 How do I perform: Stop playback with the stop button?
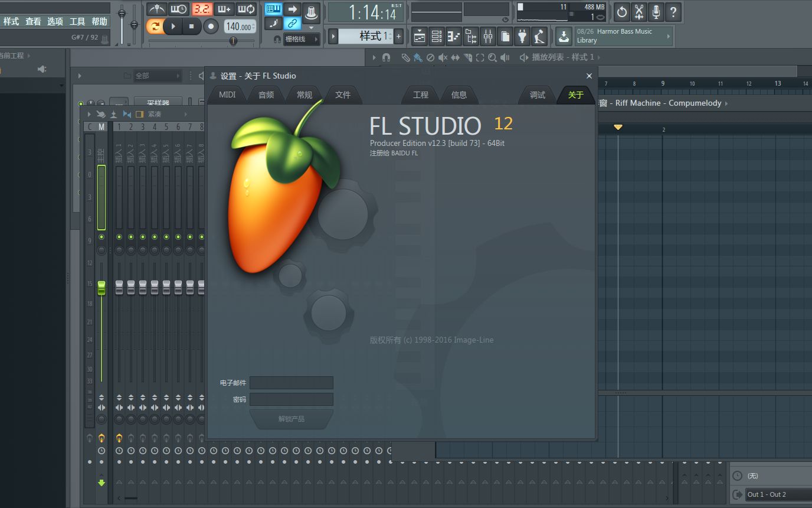point(191,26)
